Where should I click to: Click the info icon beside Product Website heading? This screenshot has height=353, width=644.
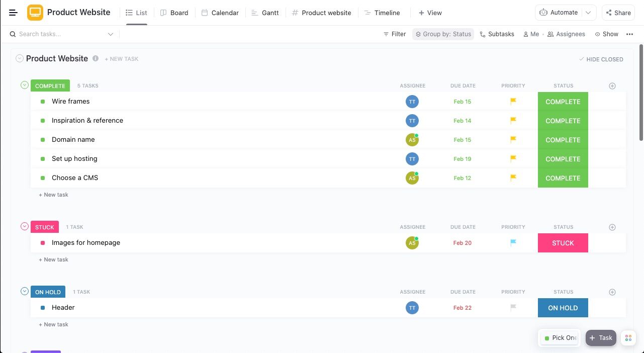[x=96, y=58]
